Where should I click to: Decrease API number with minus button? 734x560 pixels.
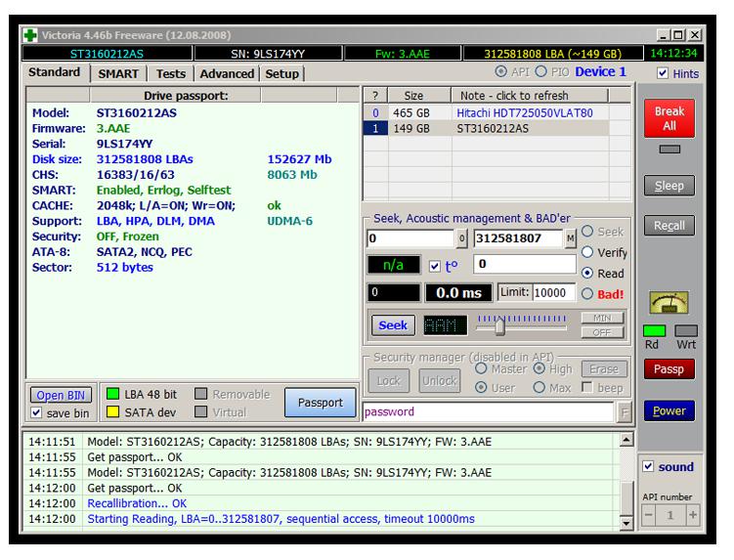tap(648, 515)
